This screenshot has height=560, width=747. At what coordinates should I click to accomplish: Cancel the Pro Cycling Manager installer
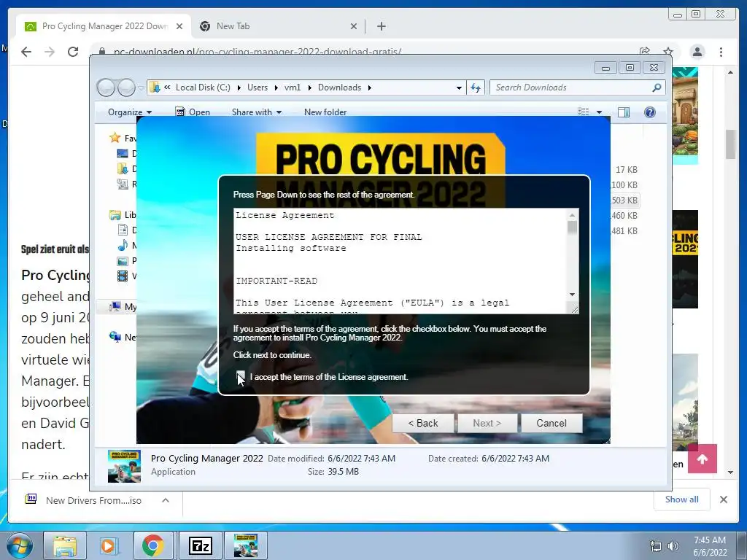tap(551, 423)
